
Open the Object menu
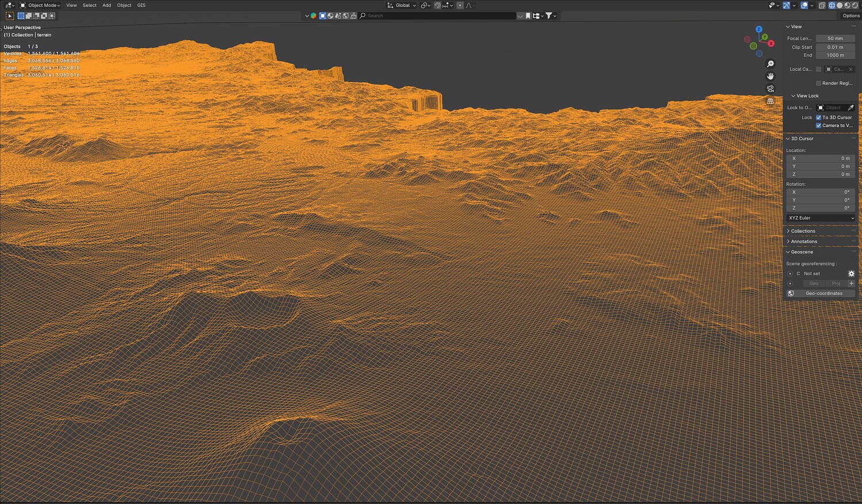(x=124, y=5)
